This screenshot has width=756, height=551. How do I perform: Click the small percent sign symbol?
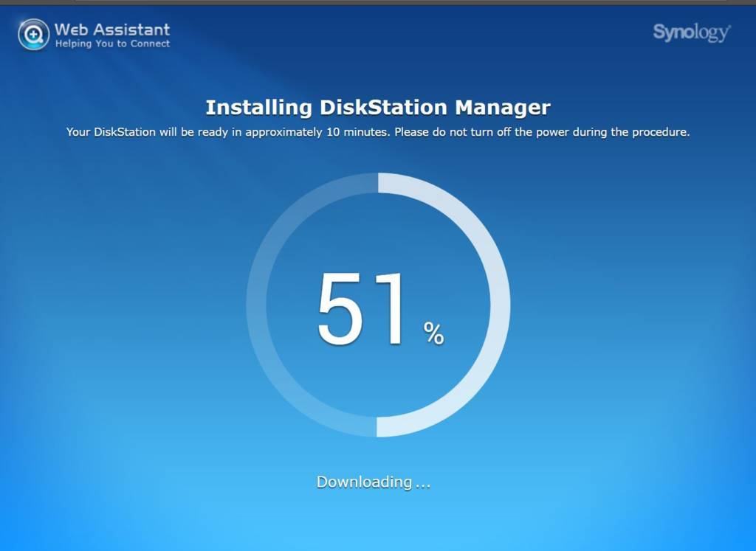433,333
